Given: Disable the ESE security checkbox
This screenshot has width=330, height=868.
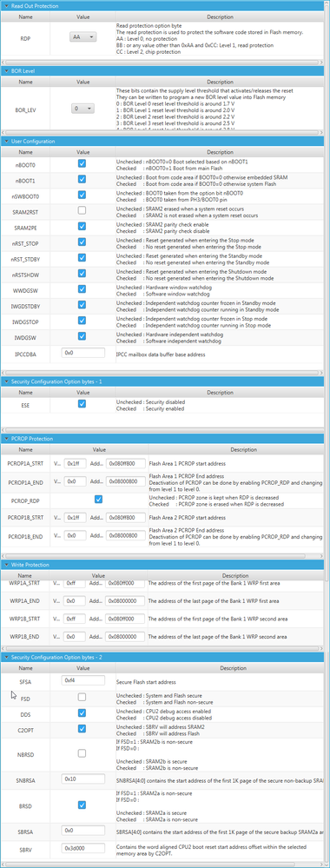Looking at the screenshot, I should point(82,403).
